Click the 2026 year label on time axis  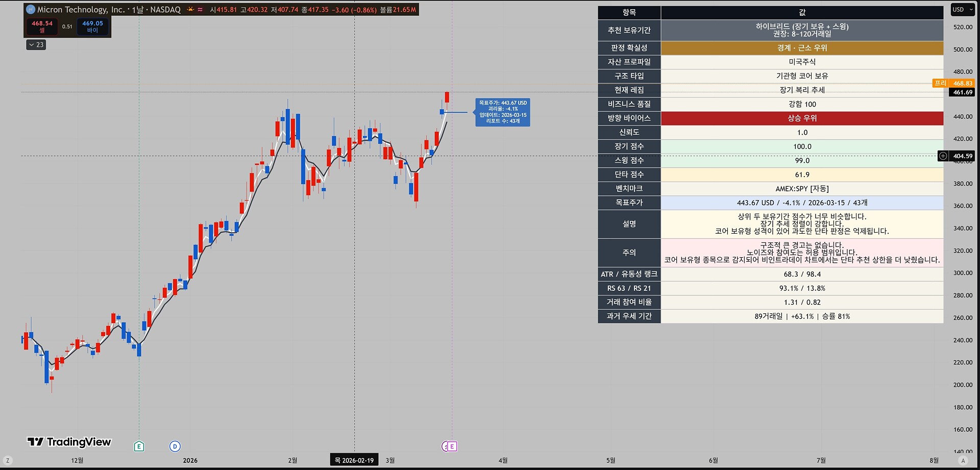(190, 460)
